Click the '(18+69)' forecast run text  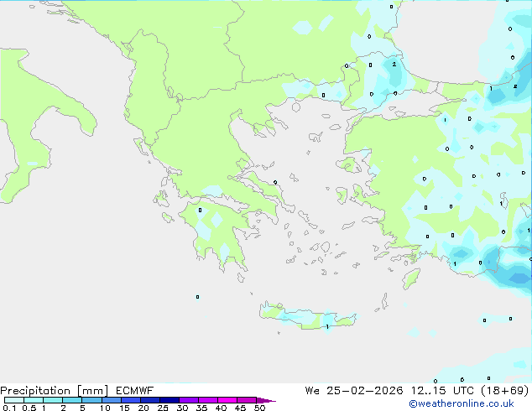point(505,391)
